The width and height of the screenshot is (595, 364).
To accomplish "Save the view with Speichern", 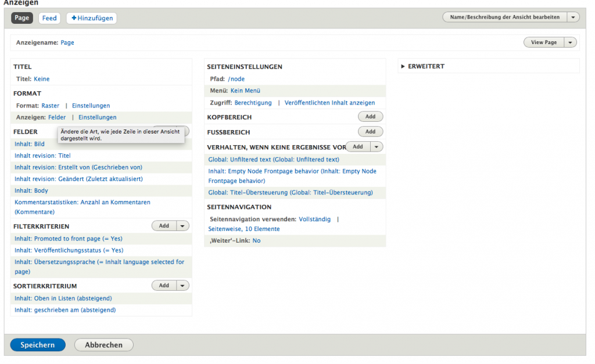I will point(38,345).
